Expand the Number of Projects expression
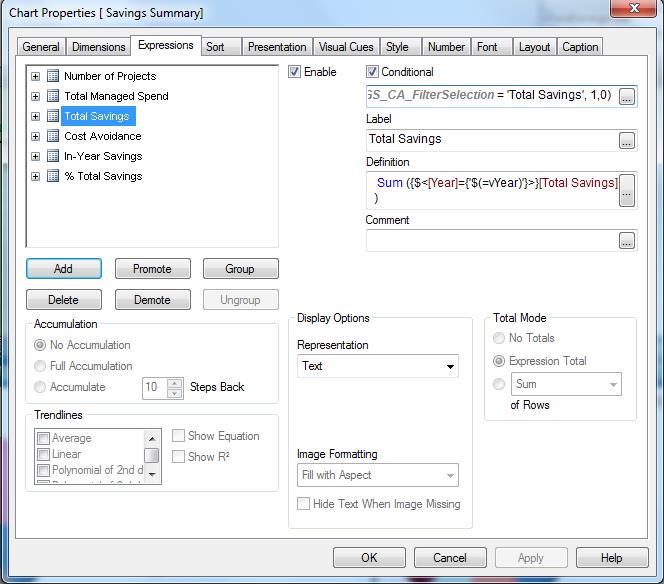Screen dimensions: 664x584 [36, 76]
